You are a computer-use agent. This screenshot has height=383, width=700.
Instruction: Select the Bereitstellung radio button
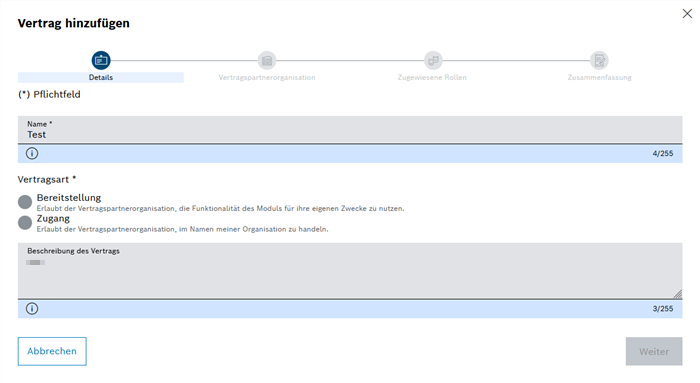point(25,202)
